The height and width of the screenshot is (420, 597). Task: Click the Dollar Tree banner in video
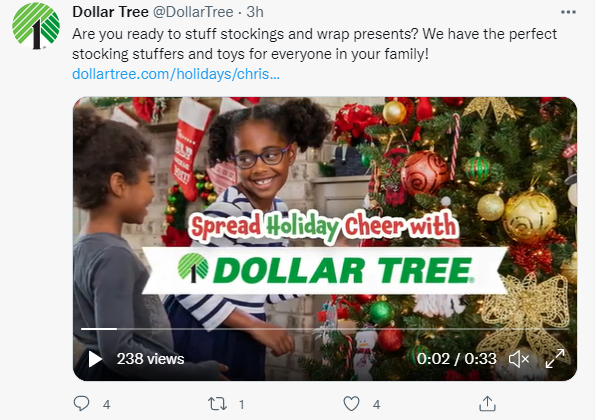pos(325,270)
